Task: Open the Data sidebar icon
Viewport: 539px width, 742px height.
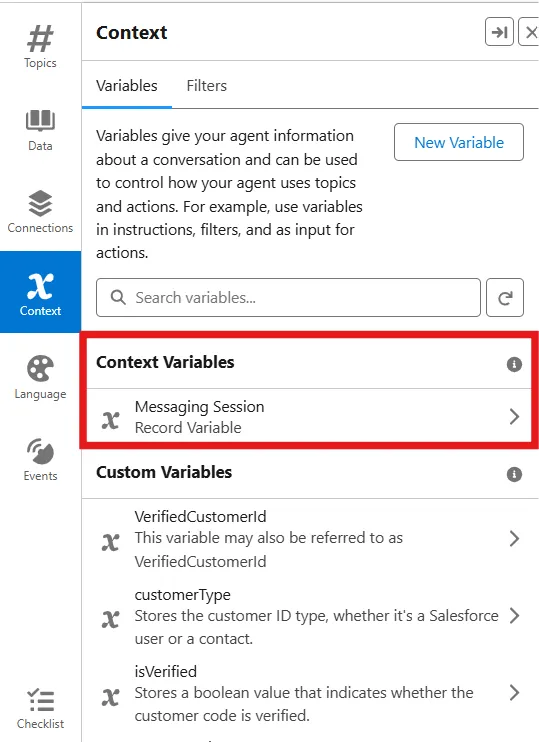Action: coord(40,130)
